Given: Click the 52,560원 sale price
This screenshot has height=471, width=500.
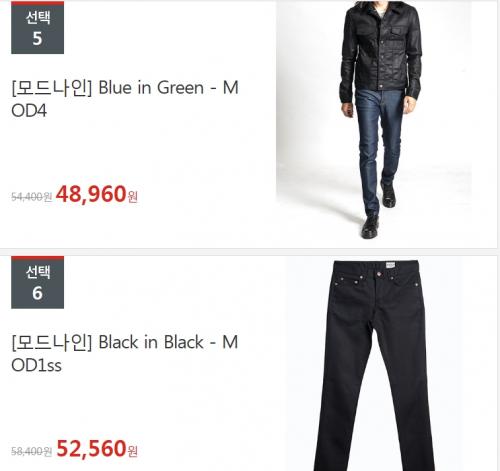Looking at the screenshot, I should pyautogui.click(x=97, y=449).
